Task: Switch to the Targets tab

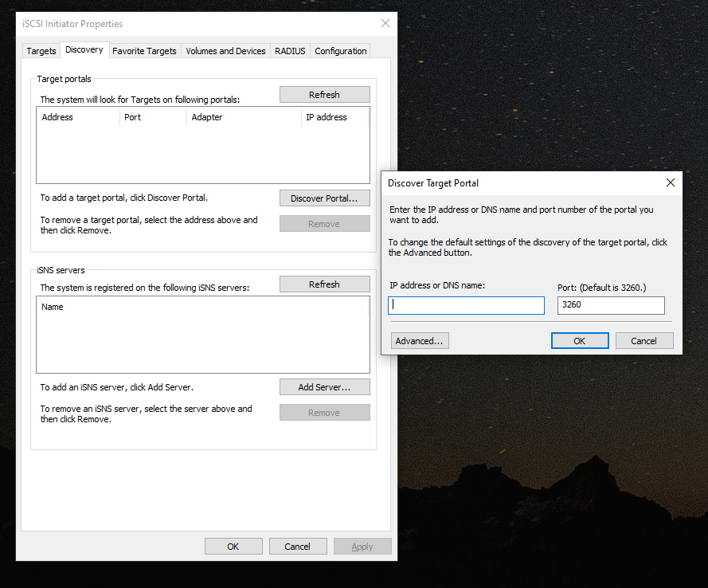Action: pyautogui.click(x=41, y=51)
